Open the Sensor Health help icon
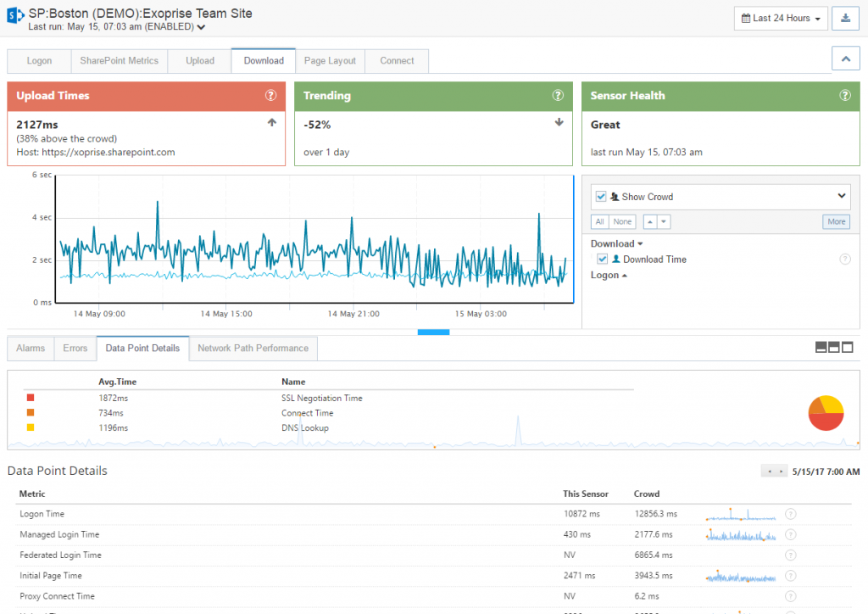 click(x=844, y=95)
